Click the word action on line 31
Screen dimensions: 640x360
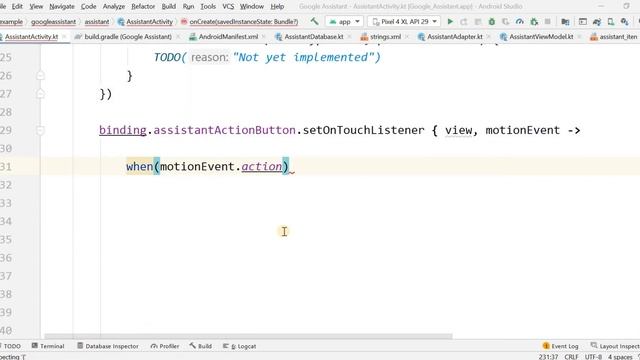[x=262, y=167]
